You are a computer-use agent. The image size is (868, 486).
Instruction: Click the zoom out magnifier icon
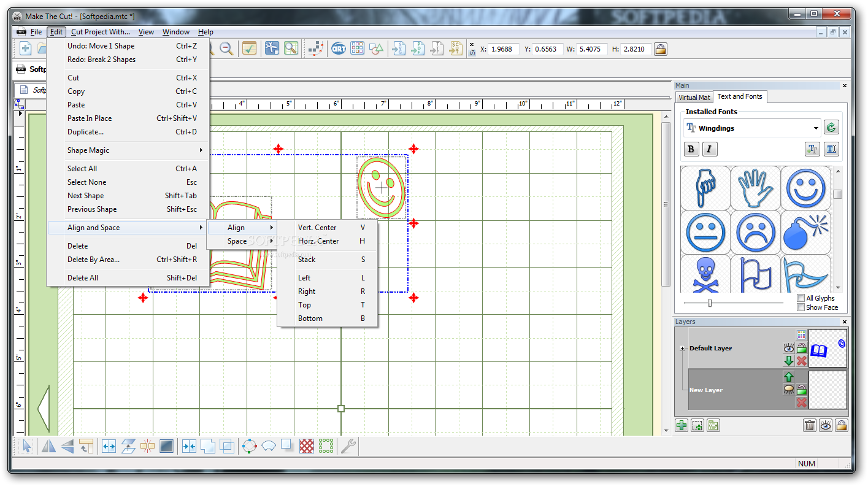[226, 48]
